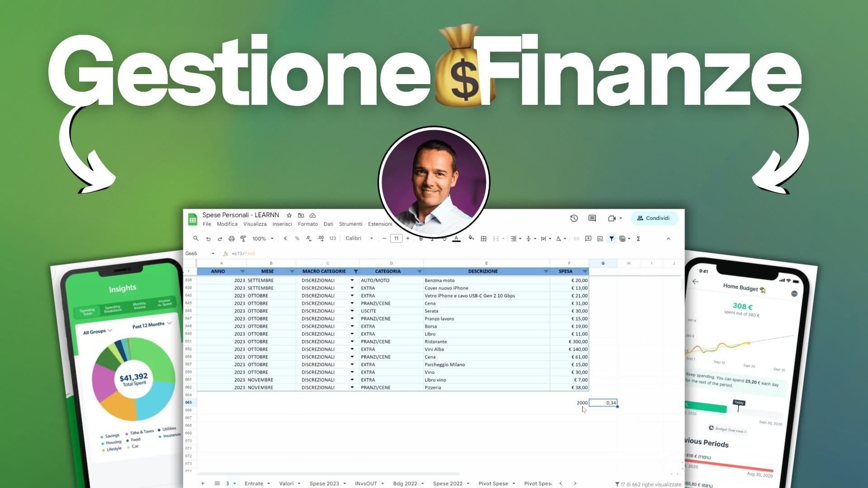Tap back arrow on Home Budget phone
Screen dimensions: 868x488
point(695,282)
